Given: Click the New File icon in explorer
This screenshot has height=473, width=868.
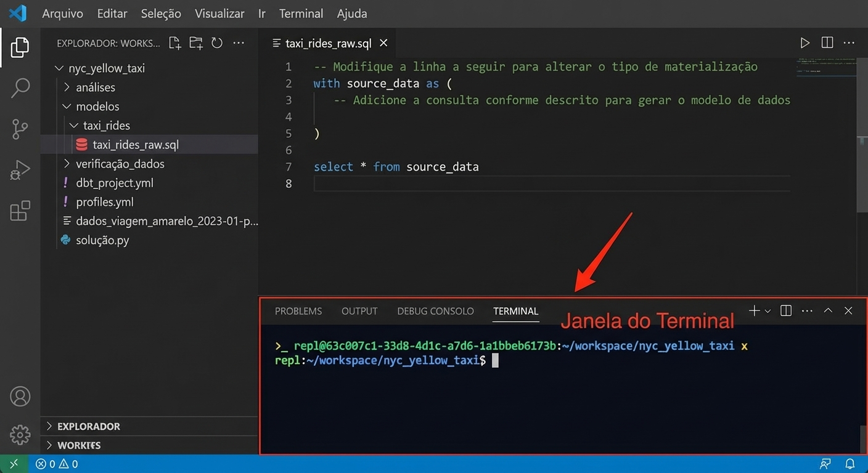Looking at the screenshot, I should (x=175, y=43).
